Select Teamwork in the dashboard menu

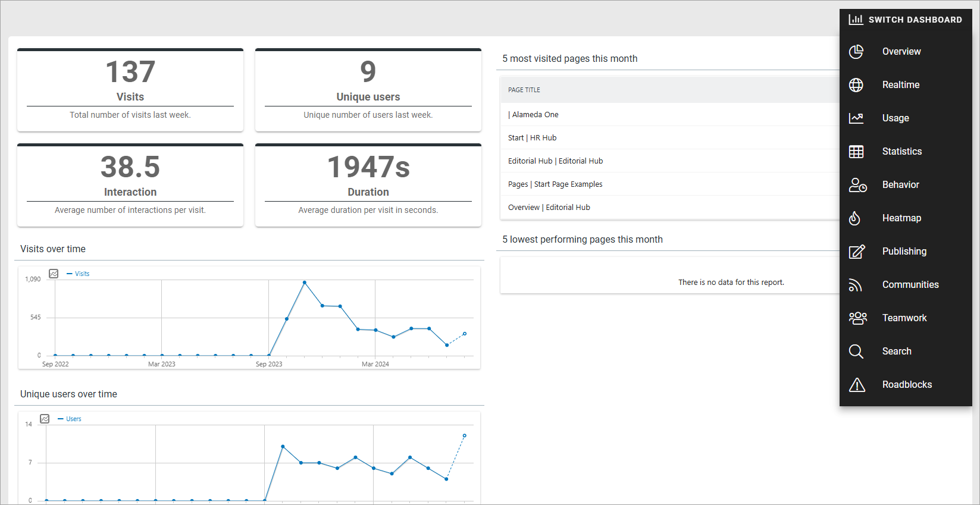[x=906, y=318]
